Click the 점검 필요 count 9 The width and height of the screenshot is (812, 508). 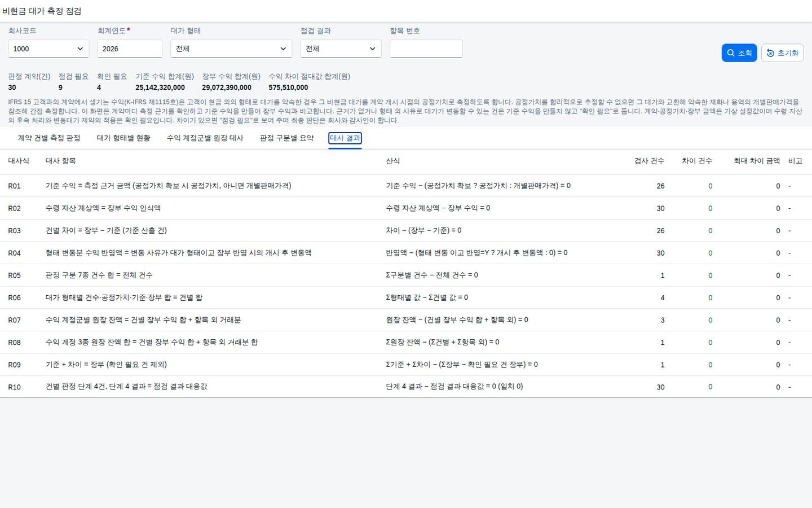click(x=60, y=87)
